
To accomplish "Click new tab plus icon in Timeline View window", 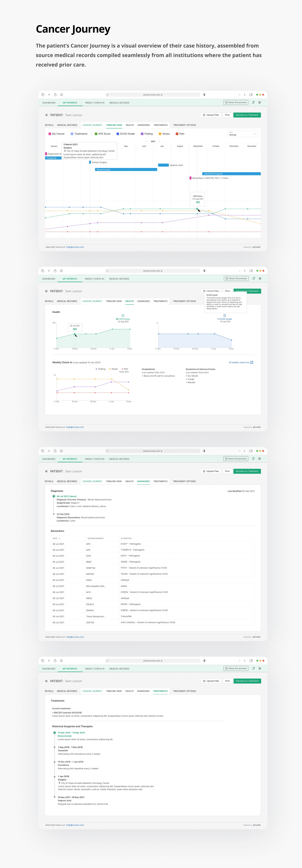I will 49,95.
